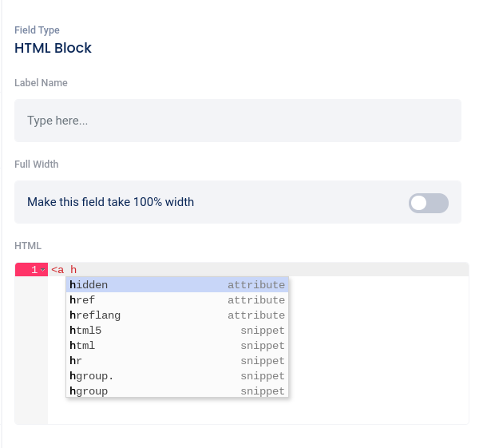Click the 'Full Width' section label
Image resolution: width=479 pixels, height=448 pixels.
37,165
